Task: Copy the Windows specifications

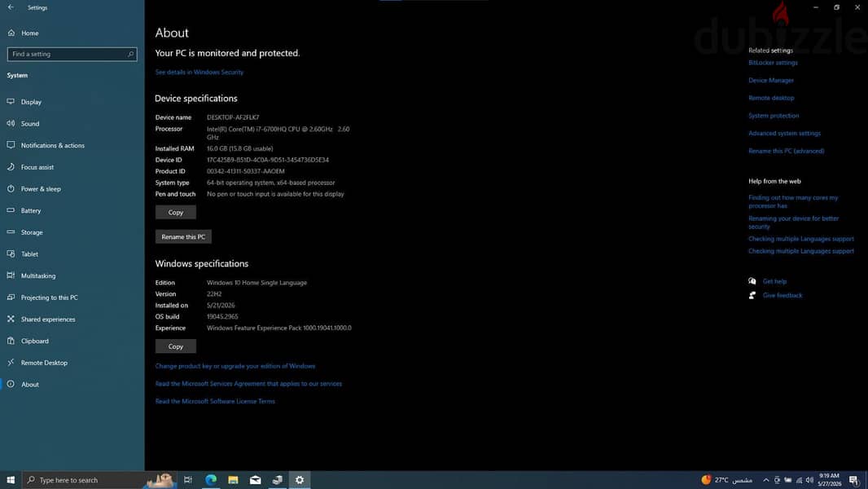Action: (176, 346)
